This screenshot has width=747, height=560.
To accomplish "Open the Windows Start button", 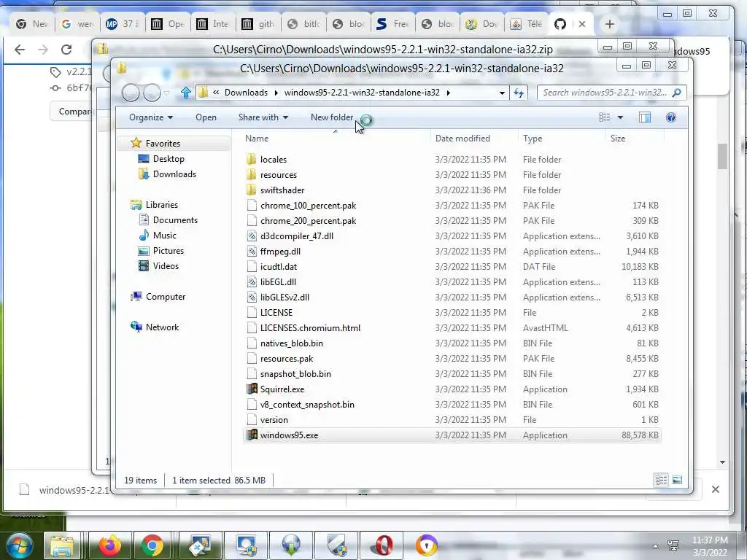I will (19, 545).
